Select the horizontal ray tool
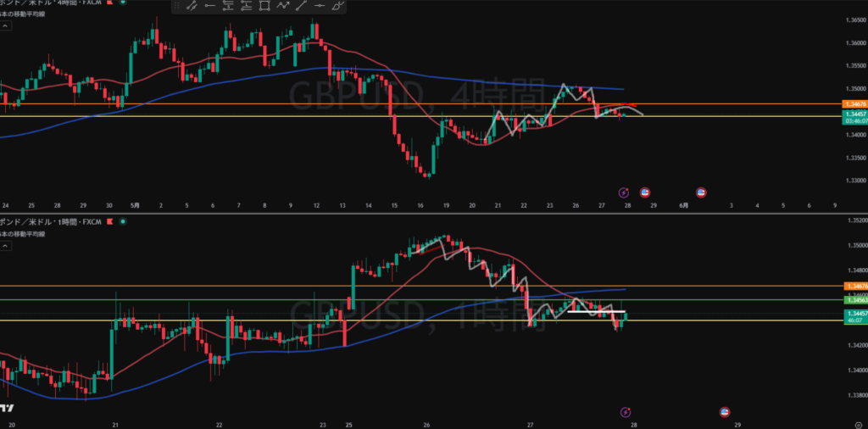Image resolution: width=868 pixels, height=429 pixels. click(x=210, y=6)
